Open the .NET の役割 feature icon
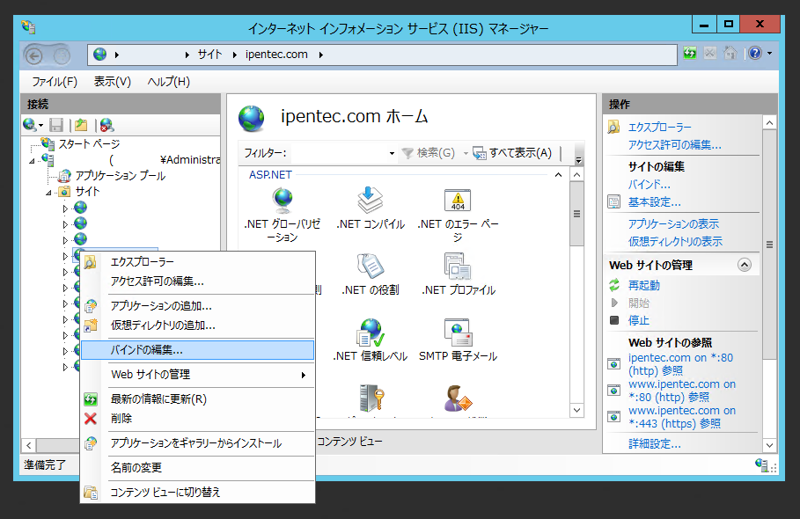Viewport: 800px width, 519px height. coord(370,266)
